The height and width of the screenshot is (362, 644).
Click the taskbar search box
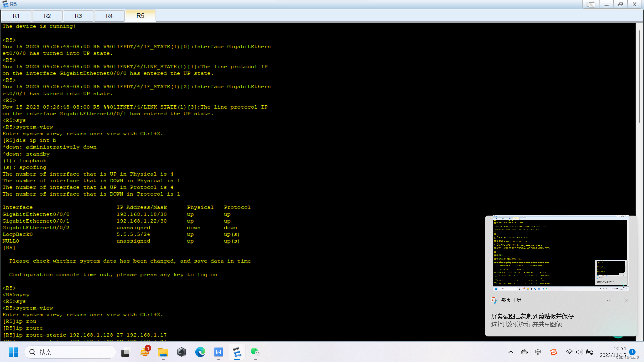coord(70,352)
